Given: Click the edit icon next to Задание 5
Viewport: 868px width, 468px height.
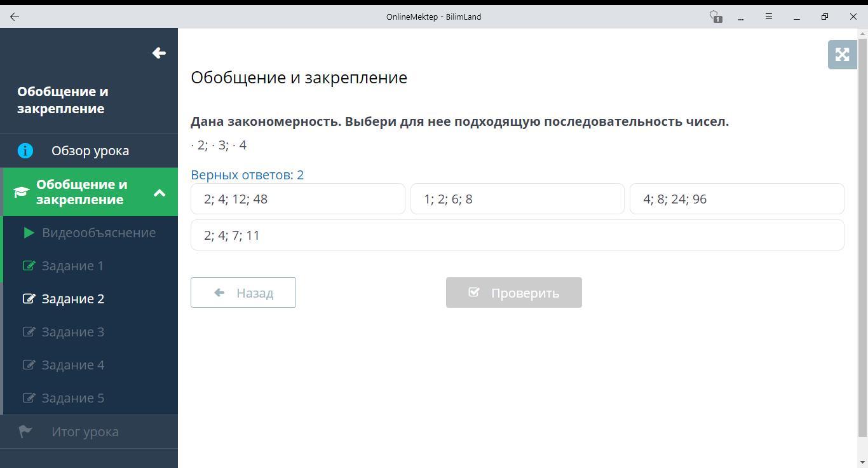Looking at the screenshot, I should click(29, 397).
